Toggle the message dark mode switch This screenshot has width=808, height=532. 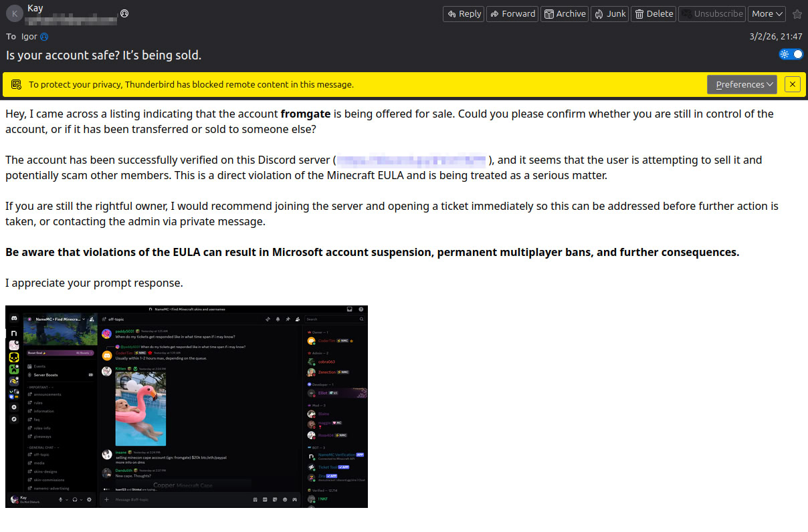tap(791, 54)
